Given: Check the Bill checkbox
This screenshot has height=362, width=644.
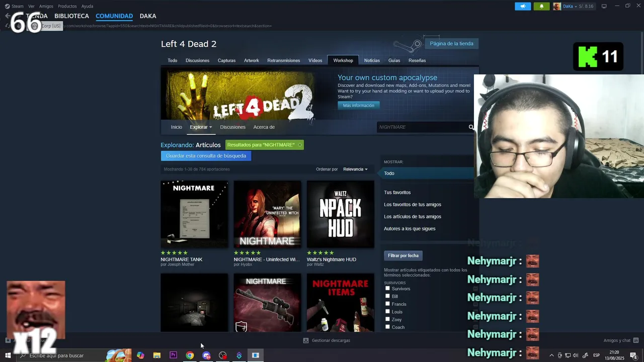Looking at the screenshot, I should [x=387, y=296].
